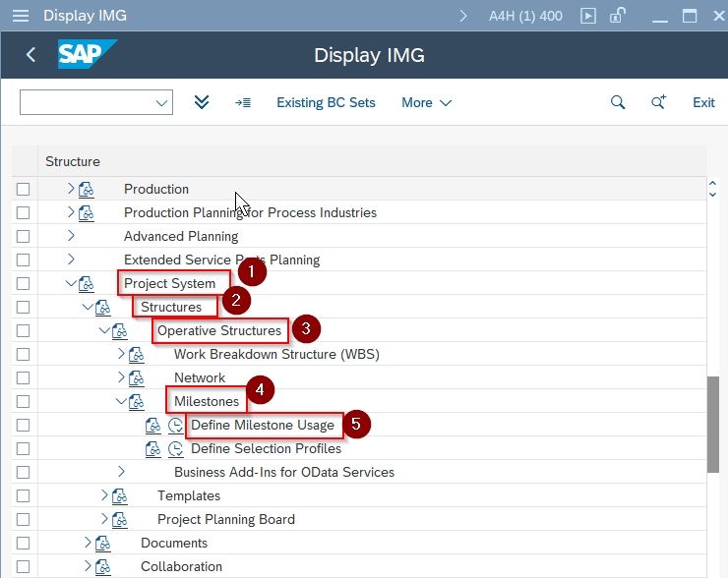Collapse the Milestones node

tap(121, 401)
